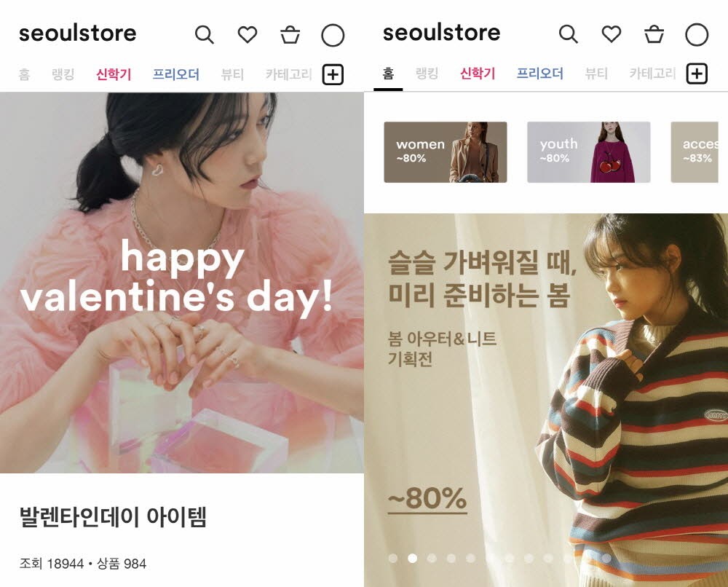
Task: Open the youth ~80% category banner
Action: tap(589, 152)
